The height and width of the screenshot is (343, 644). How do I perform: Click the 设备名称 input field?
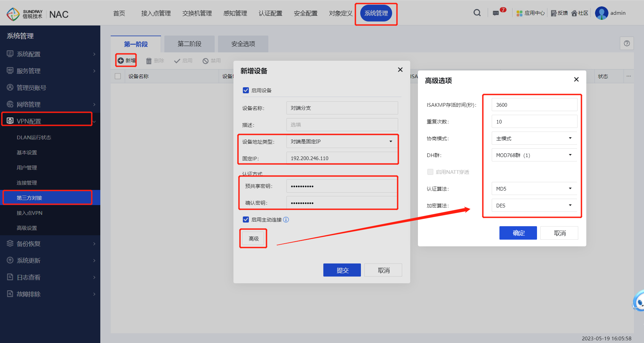point(342,108)
